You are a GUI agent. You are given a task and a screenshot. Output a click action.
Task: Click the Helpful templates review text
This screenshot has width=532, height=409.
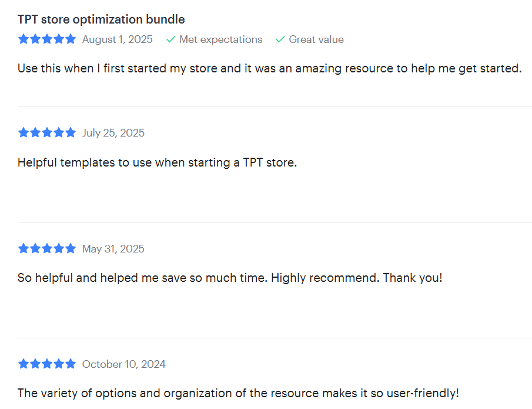(157, 162)
